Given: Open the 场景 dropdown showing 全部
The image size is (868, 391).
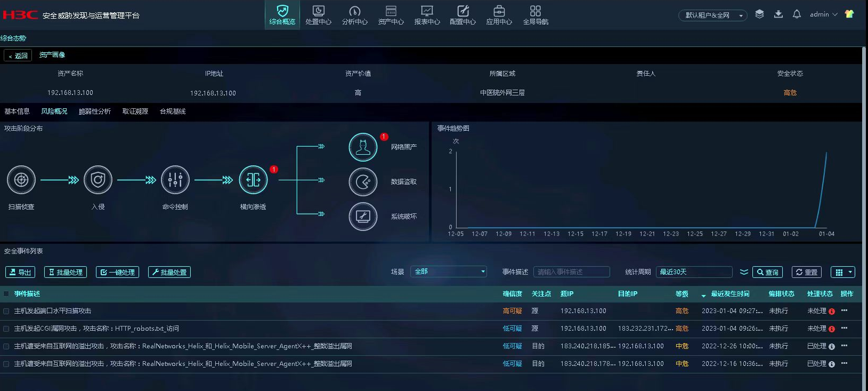Looking at the screenshot, I should coord(449,272).
